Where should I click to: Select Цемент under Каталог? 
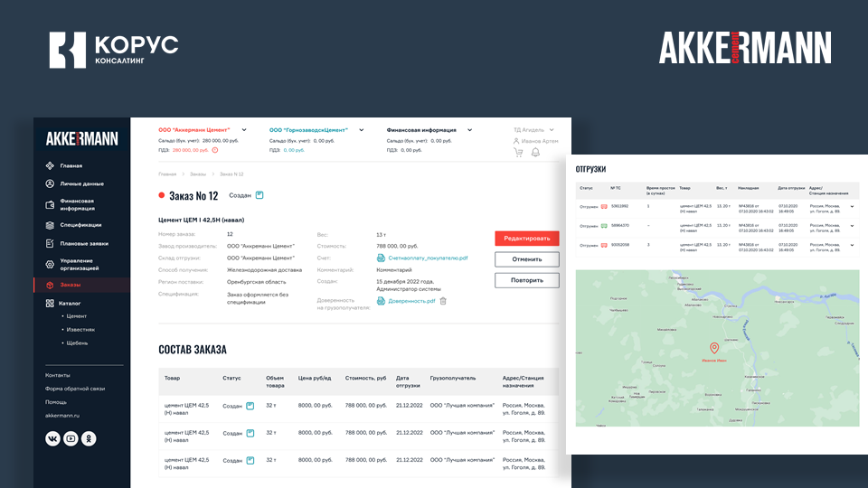pos(76,316)
